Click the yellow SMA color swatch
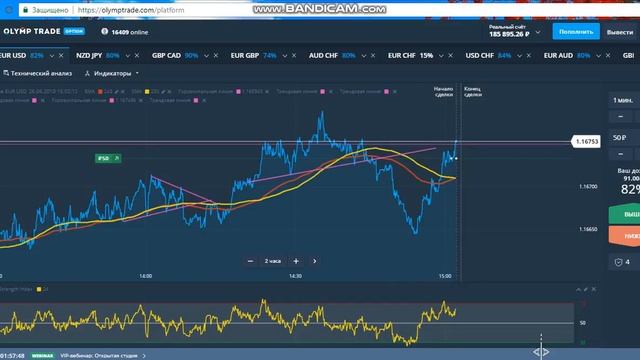 click(x=147, y=92)
